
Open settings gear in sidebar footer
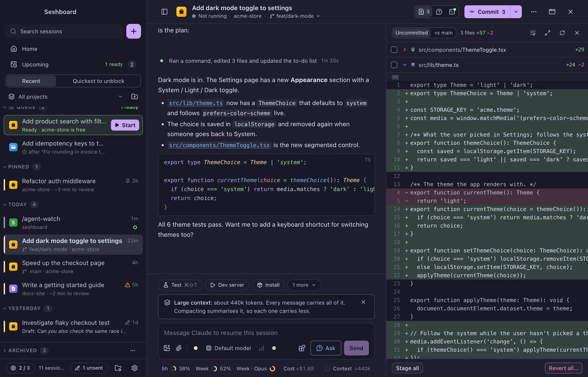[135, 368]
